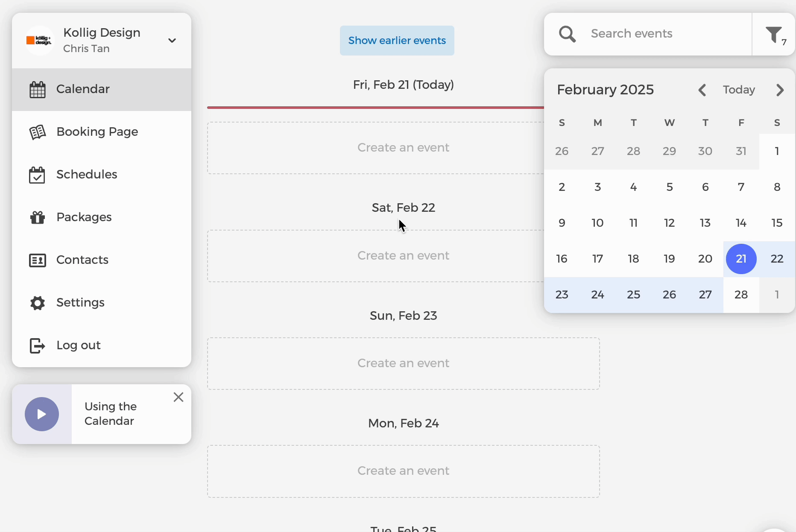Image resolution: width=796 pixels, height=532 pixels.
Task: Open the Packages menu item
Action: click(102, 218)
